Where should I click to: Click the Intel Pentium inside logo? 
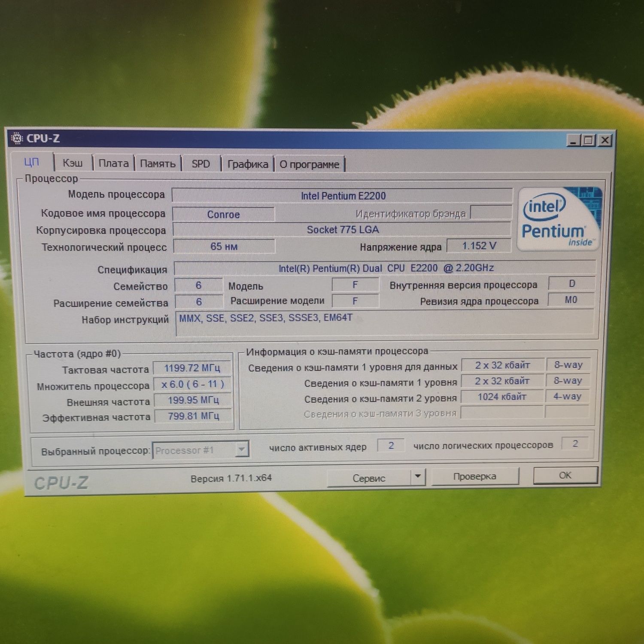559,219
